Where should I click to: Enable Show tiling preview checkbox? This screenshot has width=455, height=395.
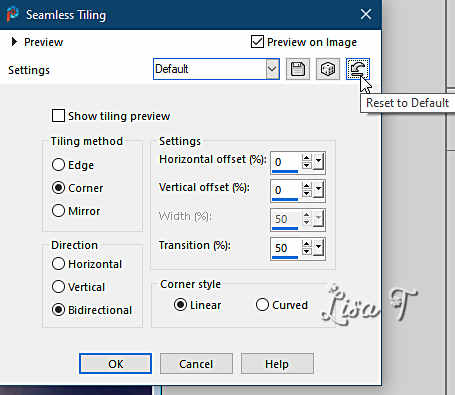58,116
